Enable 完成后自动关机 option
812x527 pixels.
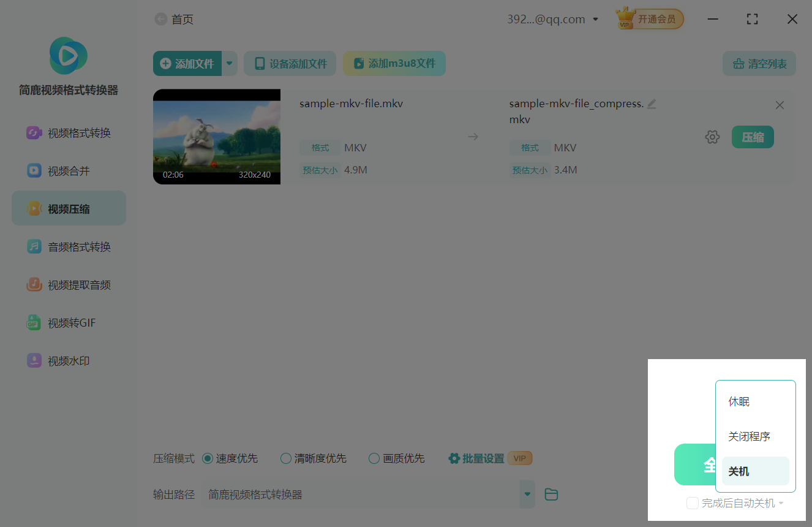(693, 502)
